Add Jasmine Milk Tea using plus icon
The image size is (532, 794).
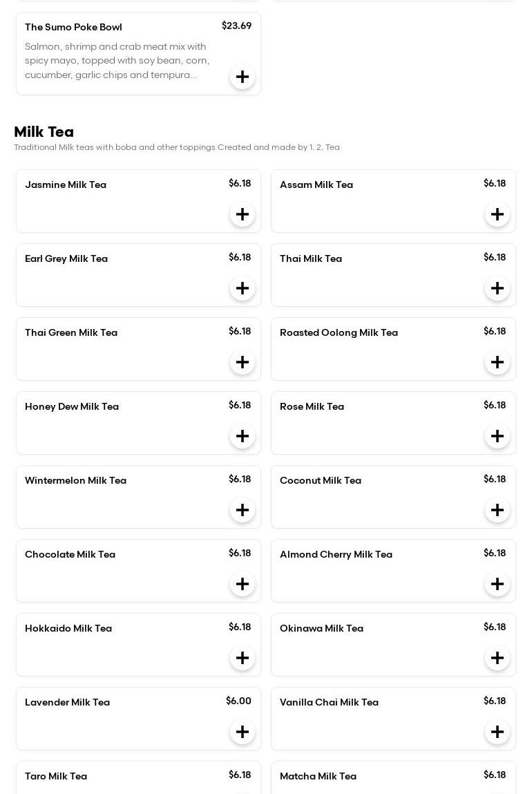tap(243, 214)
